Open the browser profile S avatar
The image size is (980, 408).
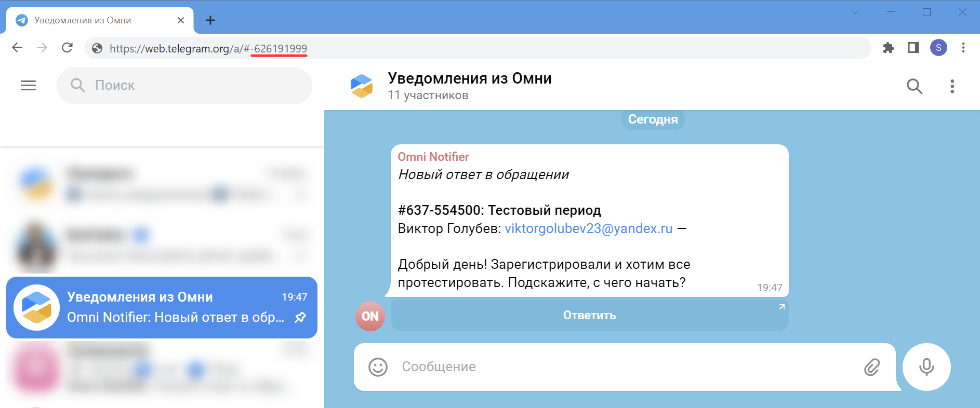coord(938,48)
